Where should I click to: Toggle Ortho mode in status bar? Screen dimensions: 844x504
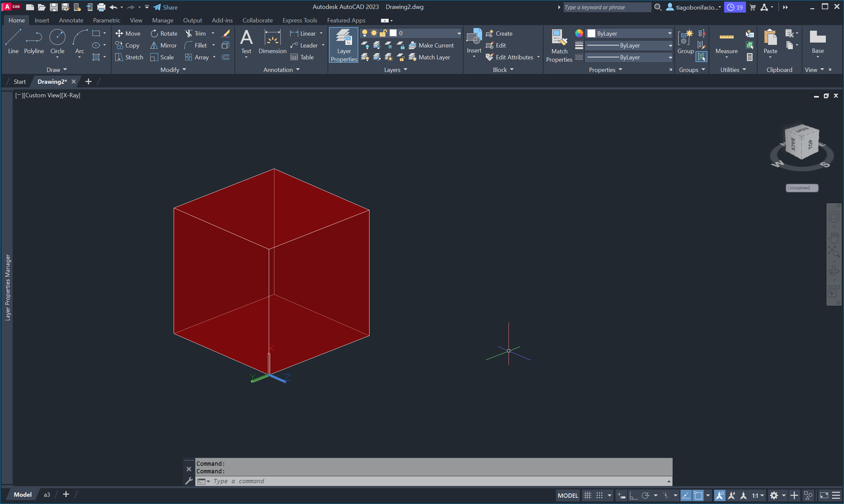(633, 495)
